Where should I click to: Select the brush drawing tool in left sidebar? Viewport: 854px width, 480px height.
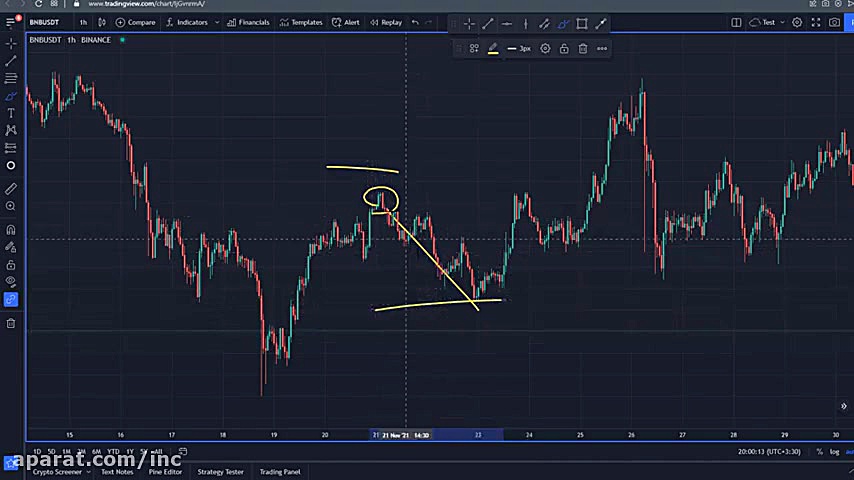pos(11,96)
